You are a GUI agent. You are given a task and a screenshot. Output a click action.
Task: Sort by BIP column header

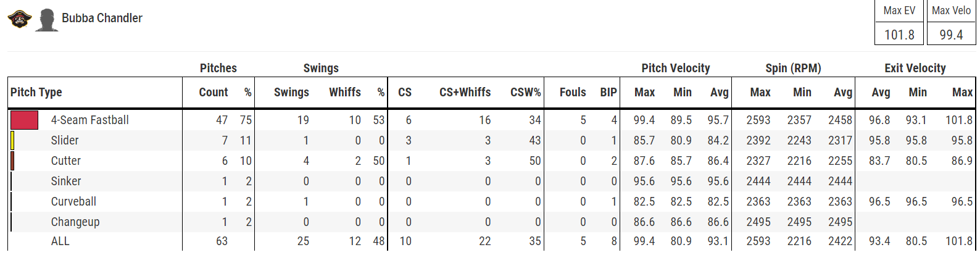pyautogui.click(x=608, y=92)
